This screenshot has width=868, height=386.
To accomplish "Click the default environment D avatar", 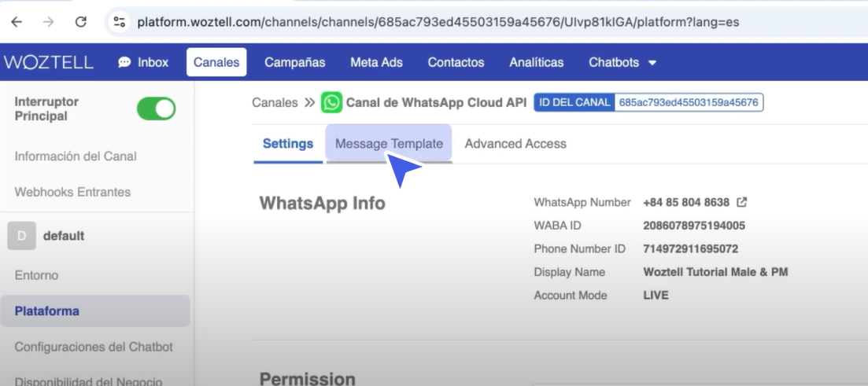I will point(21,236).
